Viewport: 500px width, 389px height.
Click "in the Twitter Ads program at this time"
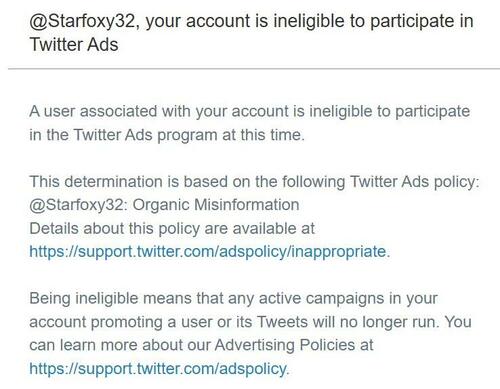(167, 135)
